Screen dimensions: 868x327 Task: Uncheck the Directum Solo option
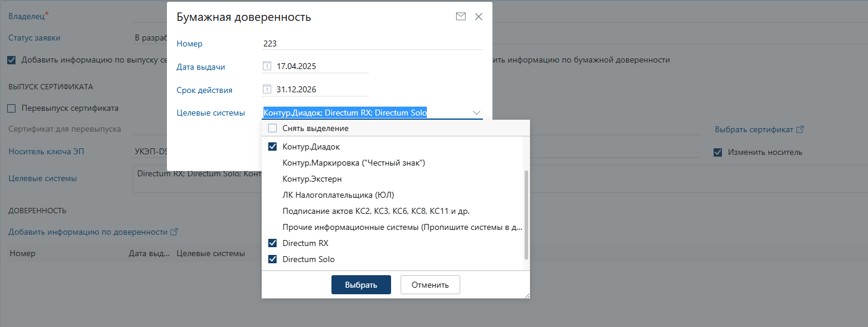272,259
